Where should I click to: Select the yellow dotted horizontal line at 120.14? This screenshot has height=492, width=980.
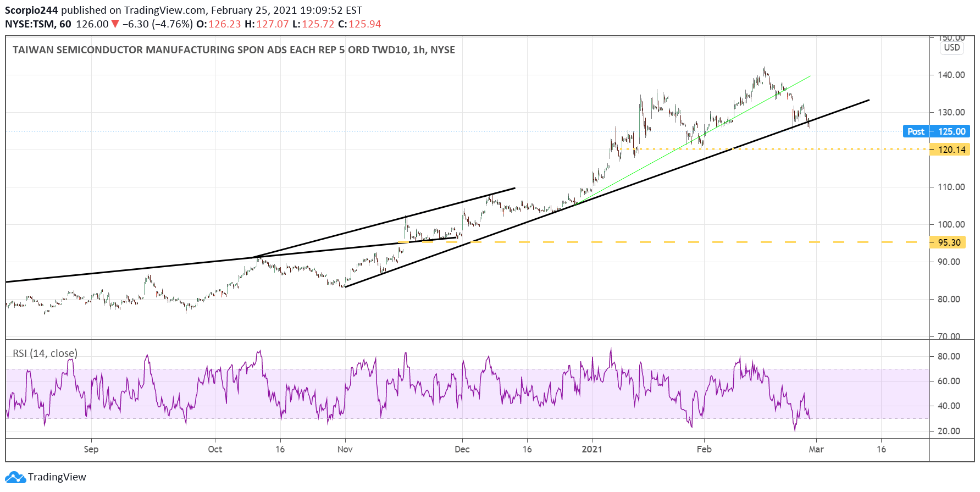(x=774, y=149)
